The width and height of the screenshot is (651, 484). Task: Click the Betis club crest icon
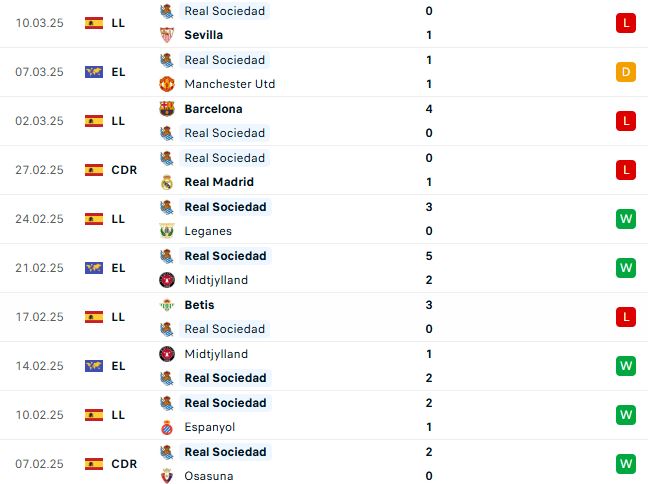[x=167, y=305]
